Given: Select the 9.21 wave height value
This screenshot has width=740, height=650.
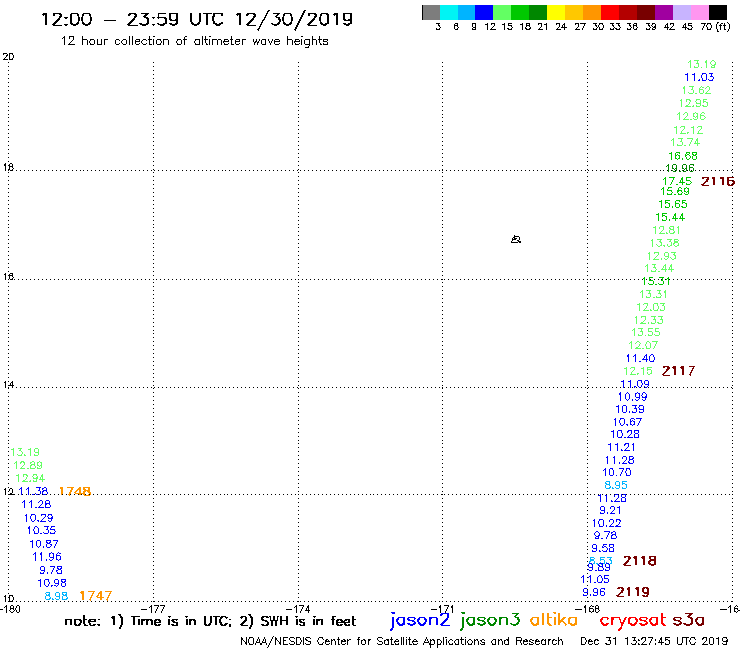Looking at the screenshot, I should coord(610,510).
